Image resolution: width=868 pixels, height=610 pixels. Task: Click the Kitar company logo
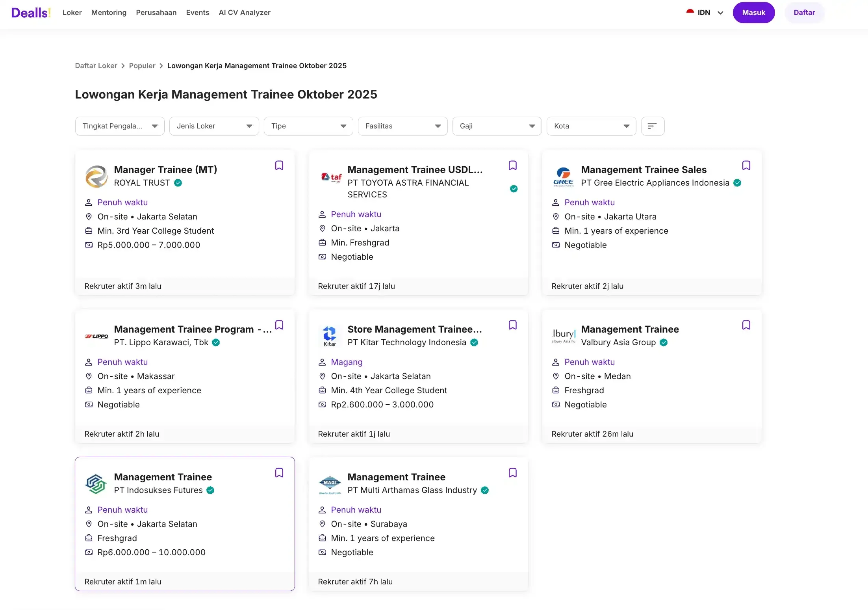click(x=330, y=336)
